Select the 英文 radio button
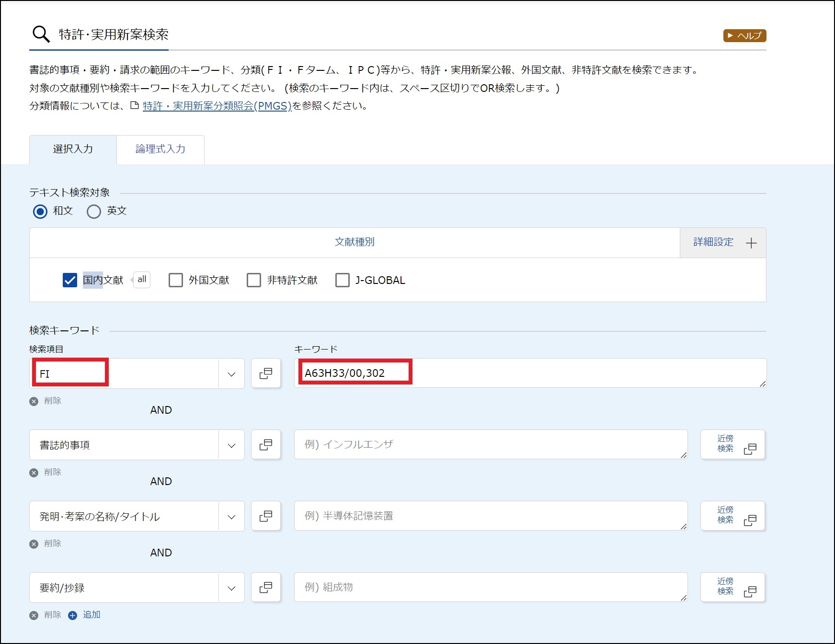 coord(94,211)
